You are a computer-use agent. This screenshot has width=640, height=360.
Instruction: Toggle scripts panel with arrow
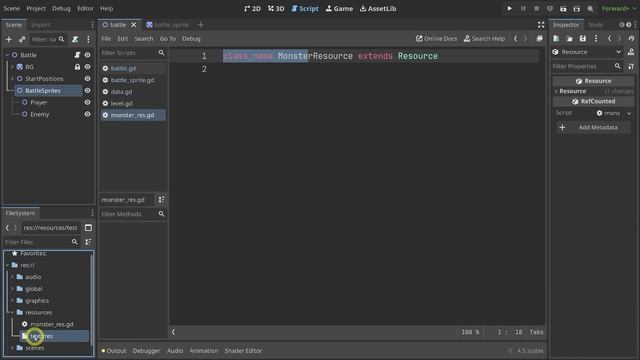pyautogui.click(x=173, y=332)
